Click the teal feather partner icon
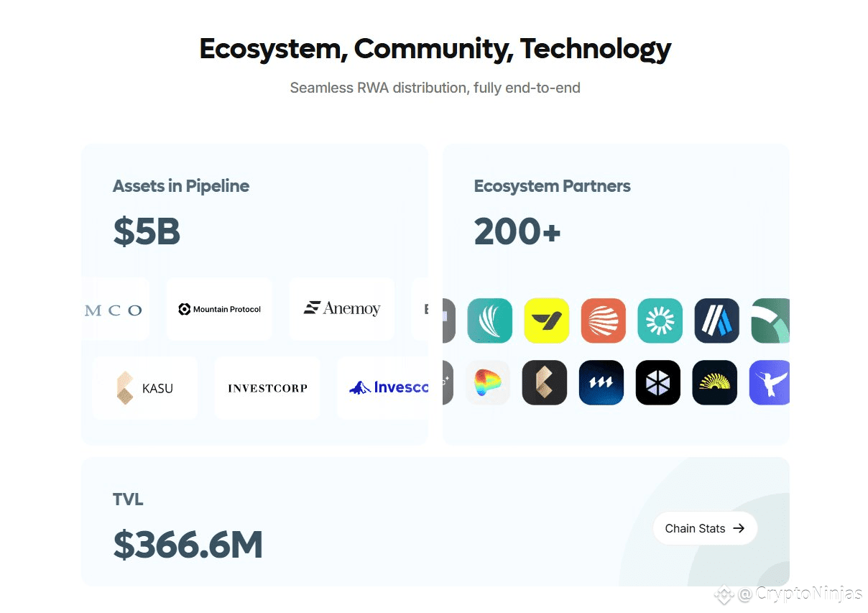 tap(490, 321)
